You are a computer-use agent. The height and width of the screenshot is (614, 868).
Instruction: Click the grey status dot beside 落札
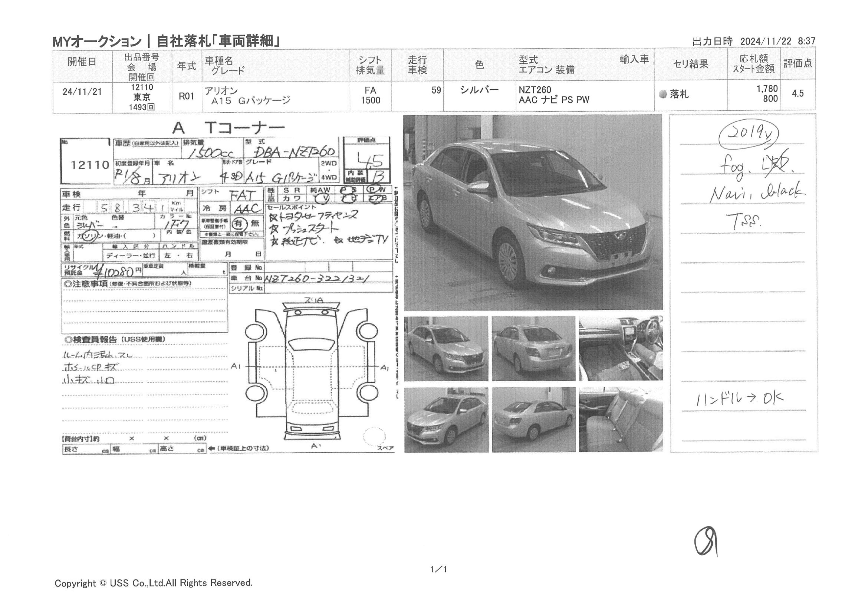[662, 94]
